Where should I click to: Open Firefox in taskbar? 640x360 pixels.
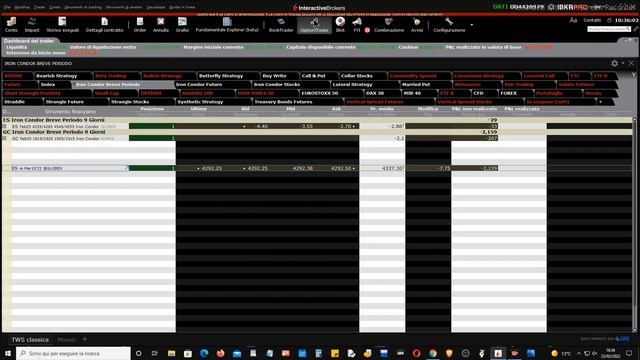220,353
